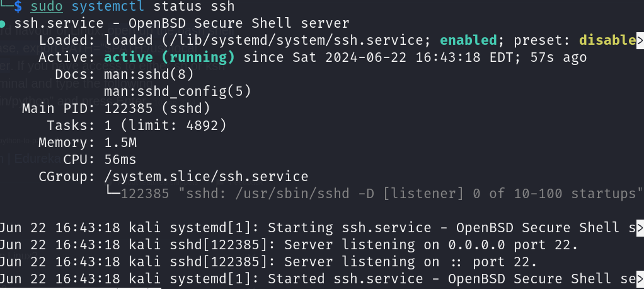Click the "active (running)" status text
Image resolution: width=644 pixels, height=289 pixels.
170,57
